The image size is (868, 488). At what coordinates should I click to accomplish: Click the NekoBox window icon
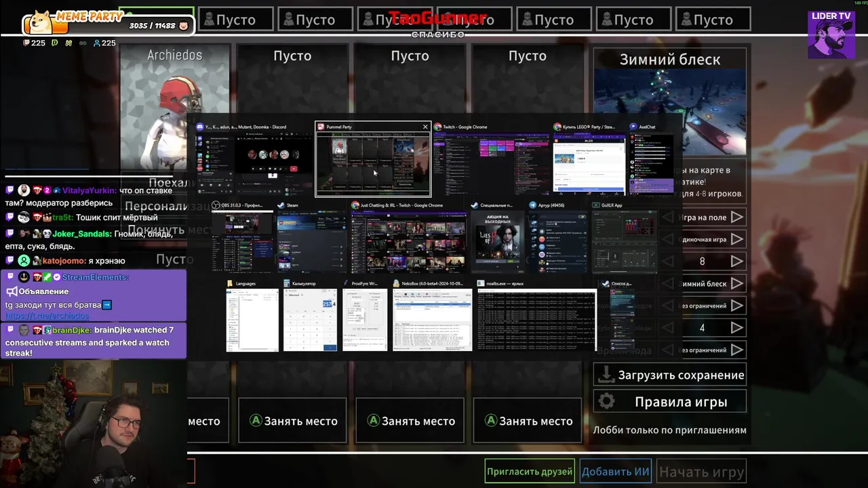coord(397,283)
